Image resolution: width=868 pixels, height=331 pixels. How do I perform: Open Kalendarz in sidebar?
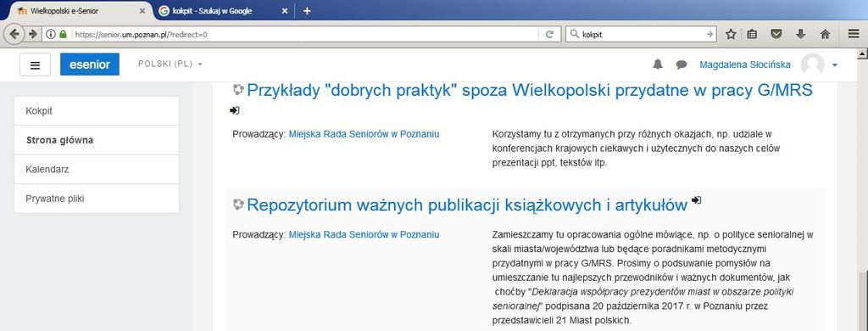click(x=97, y=169)
